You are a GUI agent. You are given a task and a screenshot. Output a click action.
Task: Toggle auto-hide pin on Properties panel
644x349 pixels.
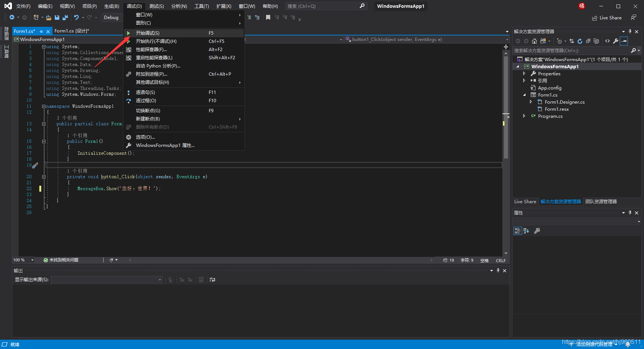[x=630, y=213]
